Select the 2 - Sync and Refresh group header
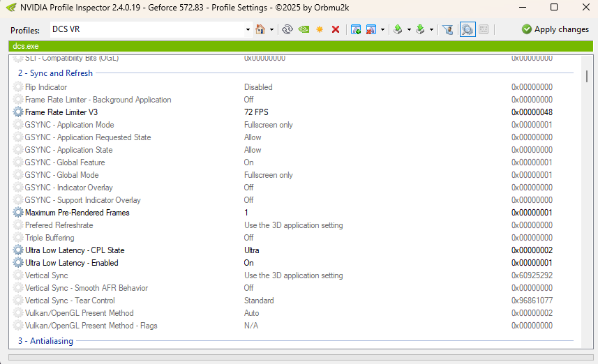This screenshot has height=364, width=598. tap(55, 73)
